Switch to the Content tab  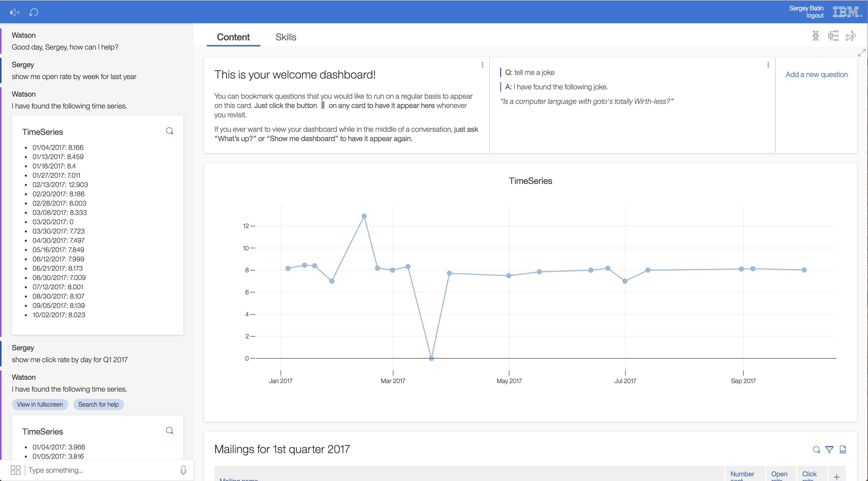[x=233, y=37]
